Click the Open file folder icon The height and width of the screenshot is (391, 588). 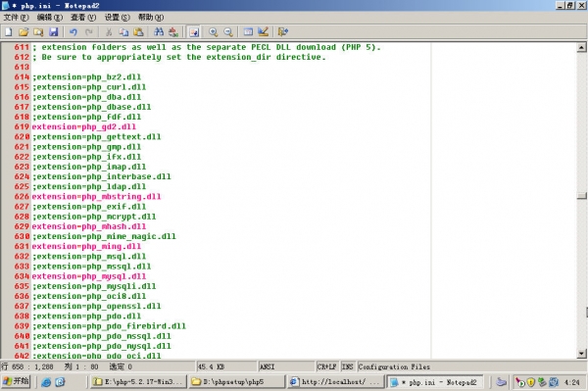point(24,32)
